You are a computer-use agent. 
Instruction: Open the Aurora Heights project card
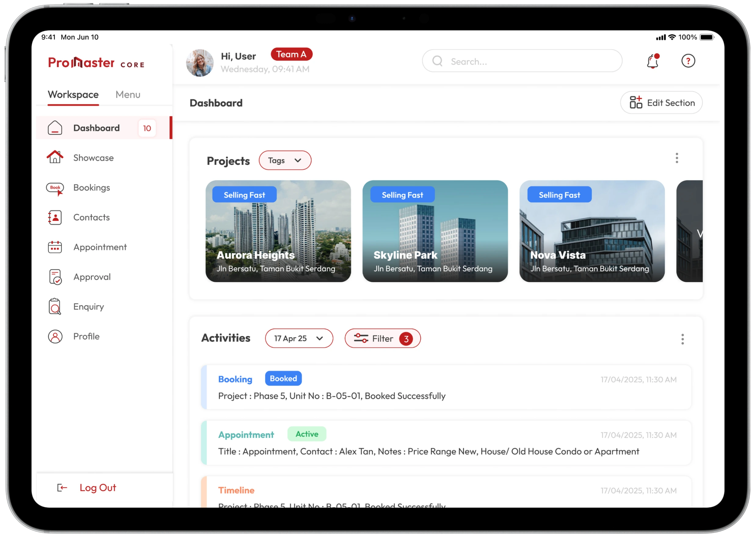pyautogui.click(x=278, y=231)
